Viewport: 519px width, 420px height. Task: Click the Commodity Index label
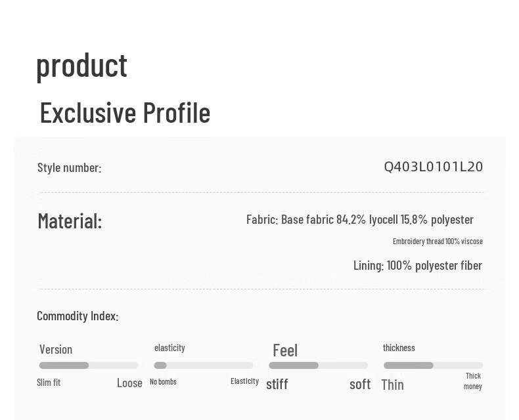pos(78,316)
